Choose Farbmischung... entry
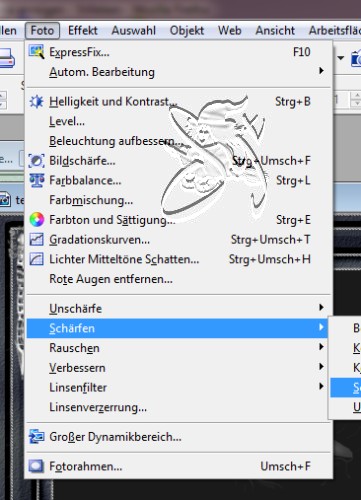361x500 pixels. click(180, 200)
